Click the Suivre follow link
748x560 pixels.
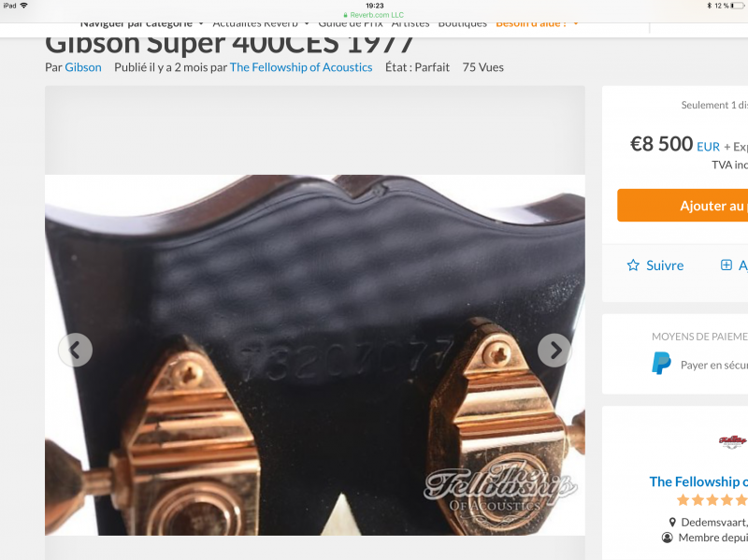coord(665,266)
